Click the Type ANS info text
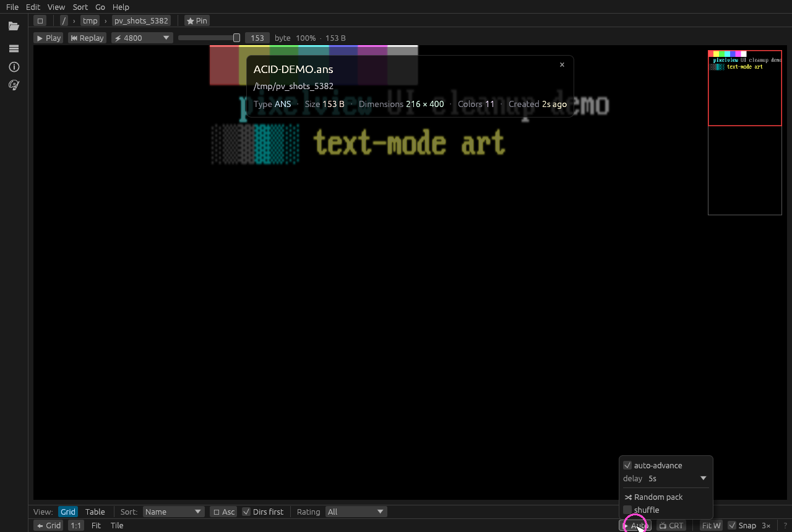Viewport: 792px width, 532px height. (272, 104)
